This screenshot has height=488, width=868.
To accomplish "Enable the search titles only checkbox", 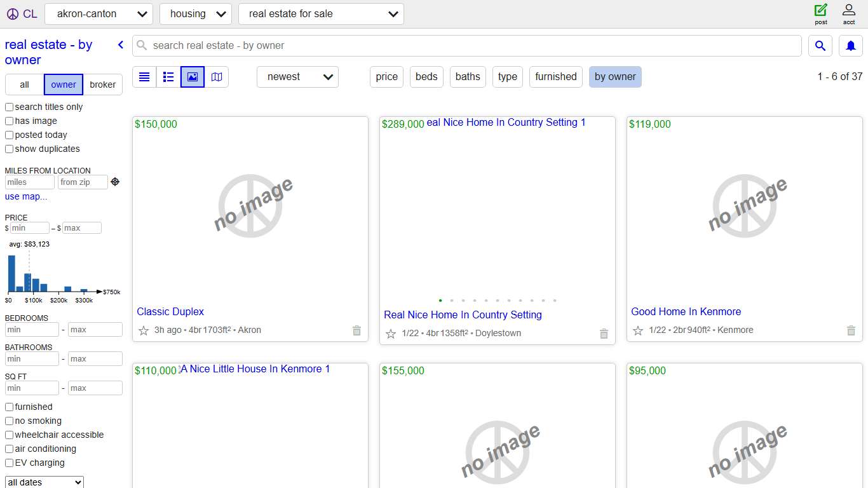I will [10, 107].
